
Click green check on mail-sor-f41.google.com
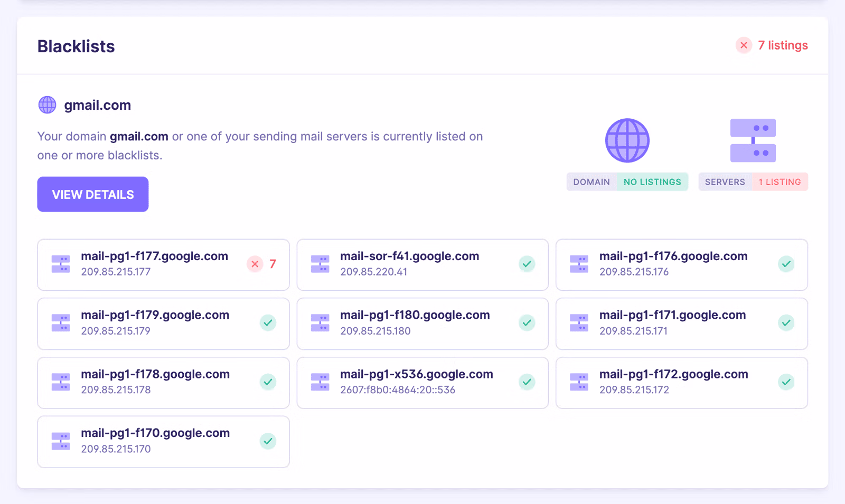click(x=527, y=264)
